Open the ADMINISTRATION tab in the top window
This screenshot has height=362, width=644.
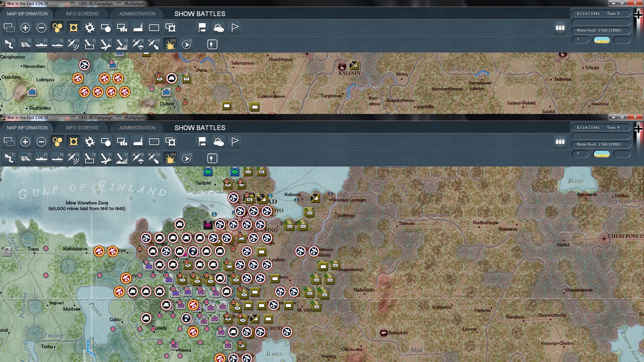(x=137, y=14)
